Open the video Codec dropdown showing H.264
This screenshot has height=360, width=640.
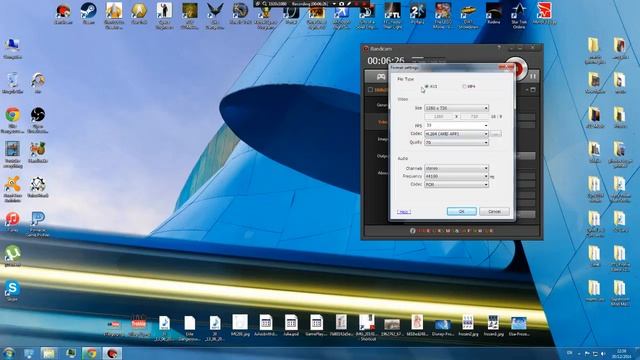click(456, 134)
